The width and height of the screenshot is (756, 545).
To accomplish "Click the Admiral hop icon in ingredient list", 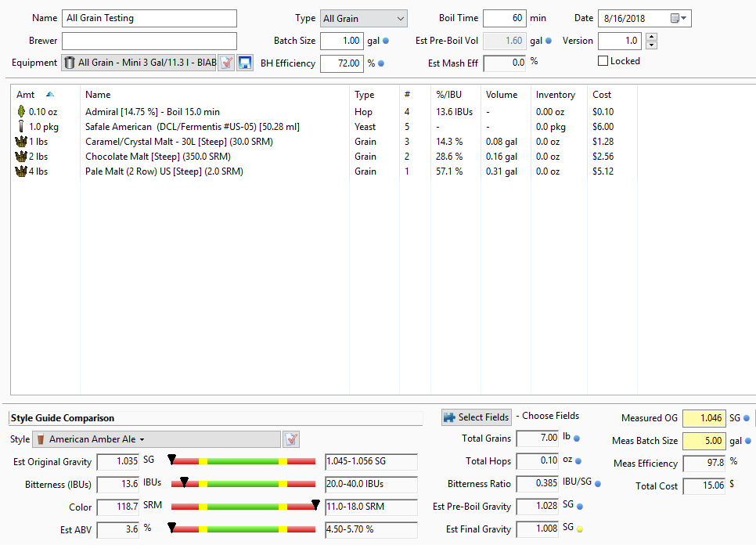I will point(22,112).
